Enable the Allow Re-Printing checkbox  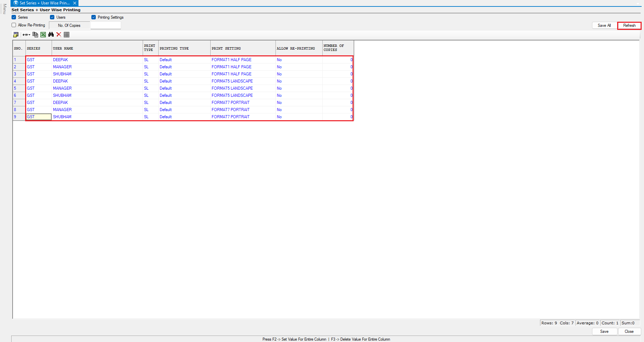pyautogui.click(x=14, y=25)
